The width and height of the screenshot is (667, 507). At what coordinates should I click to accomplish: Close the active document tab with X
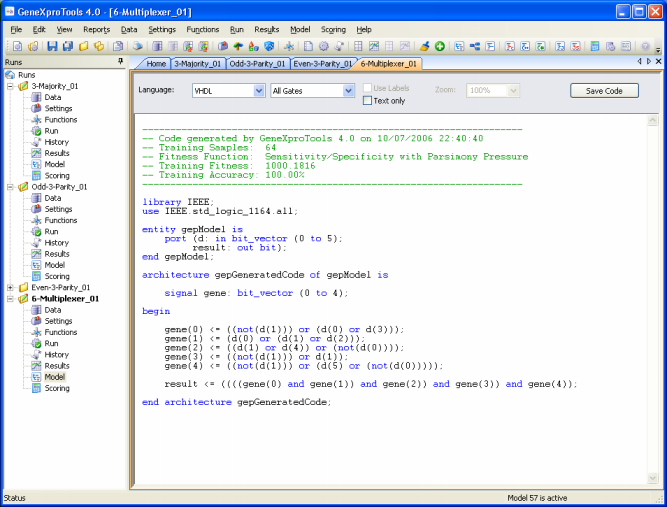tap(658, 62)
